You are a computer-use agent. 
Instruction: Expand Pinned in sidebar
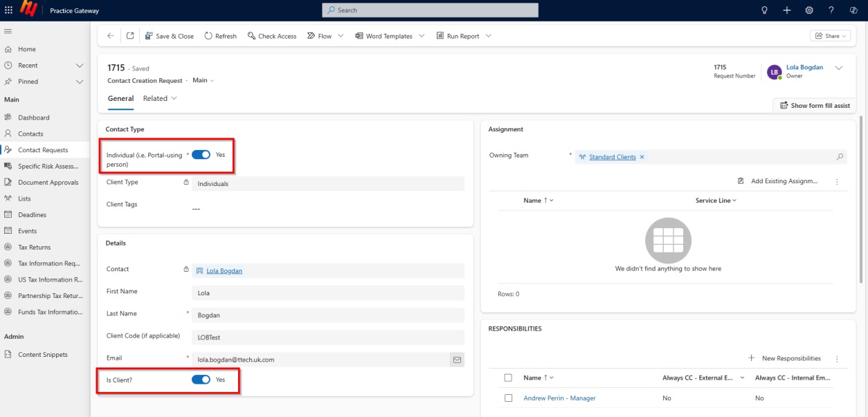(80, 82)
